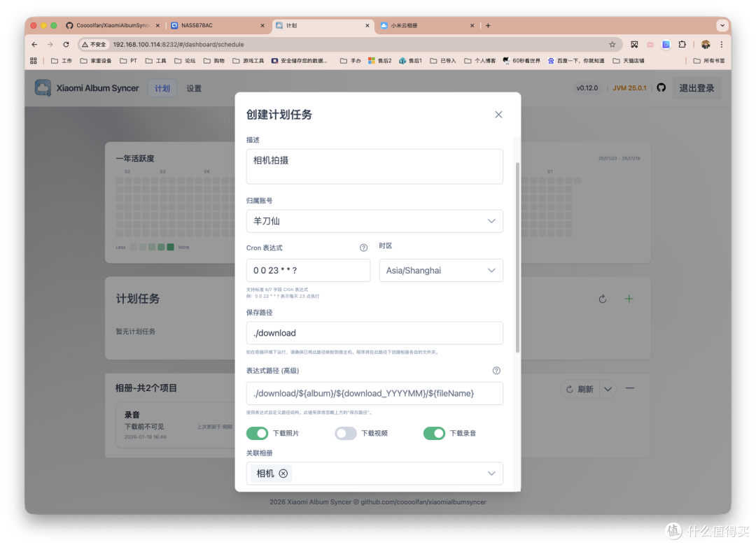Refresh the 计划任务 list
Viewport: 756px width, 547px height.
(602, 299)
